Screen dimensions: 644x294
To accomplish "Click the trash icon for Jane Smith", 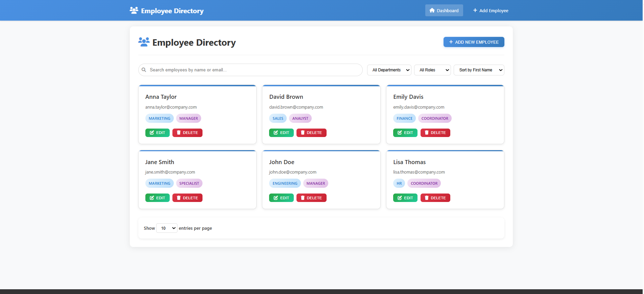I will (179, 198).
